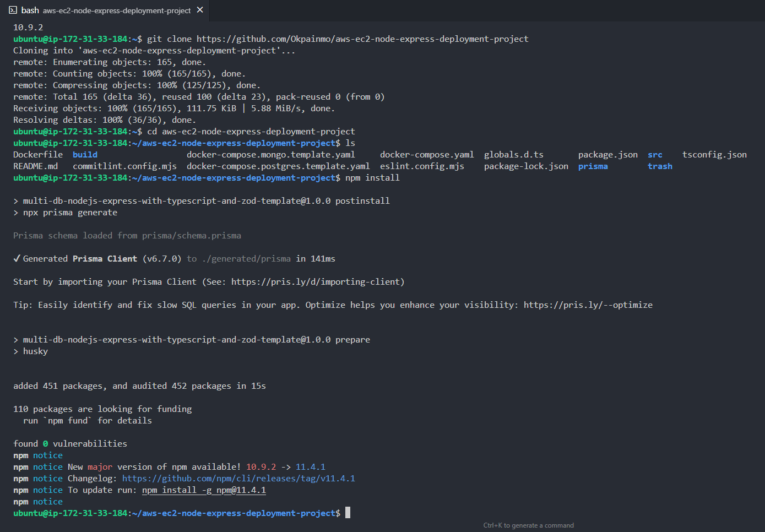Open the GitHub repo URL in git clone command
The image size is (765, 532).
click(362, 39)
